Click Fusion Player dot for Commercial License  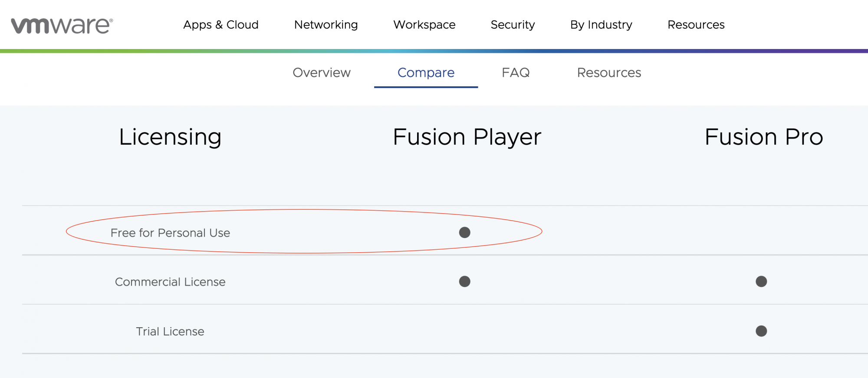pos(465,281)
